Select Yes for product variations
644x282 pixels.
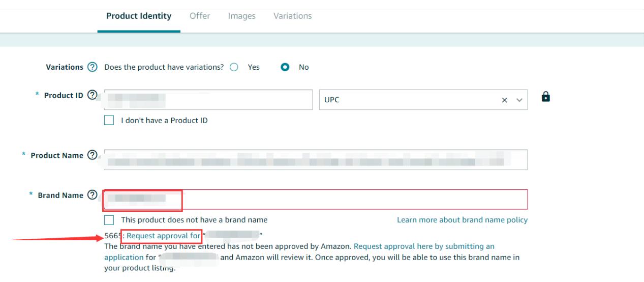(x=234, y=67)
